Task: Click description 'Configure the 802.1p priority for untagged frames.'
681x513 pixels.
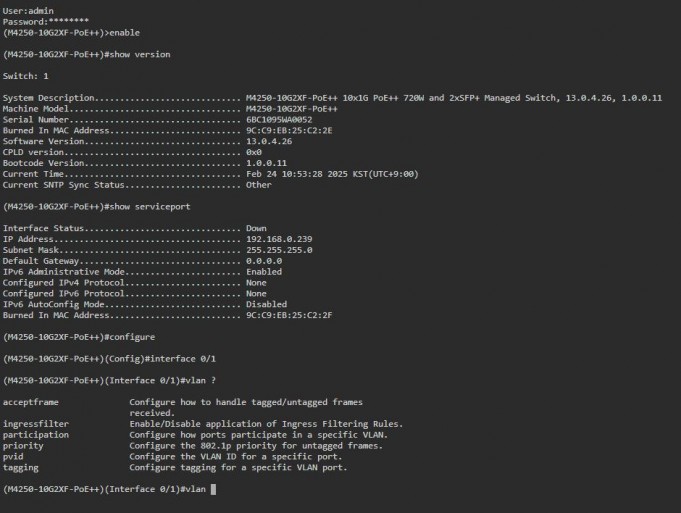Action: 256,446
